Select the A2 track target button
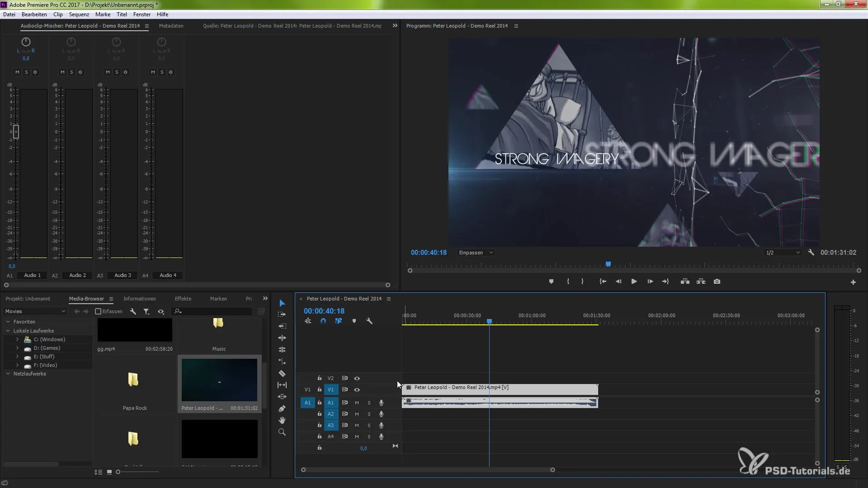This screenshot has height=488, width=868. [331, 414]
